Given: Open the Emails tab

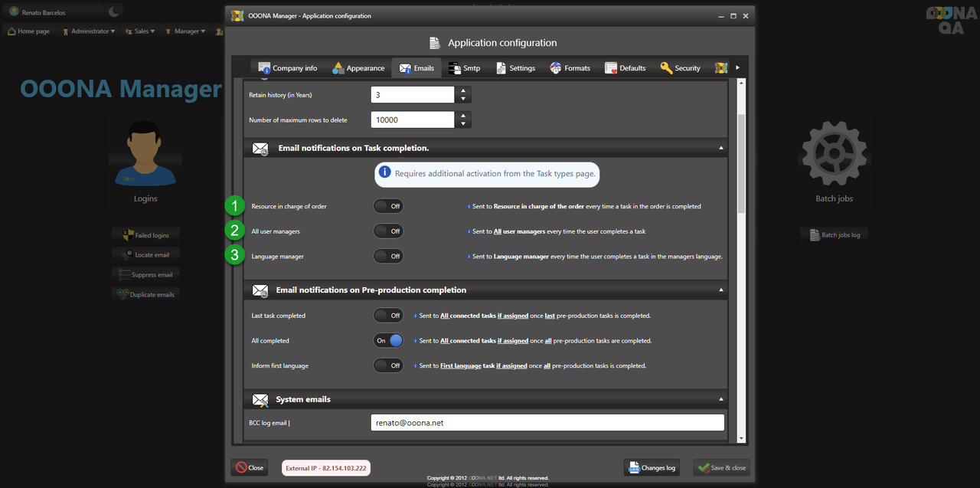Looking at the screenshot, I should click(416, 68).
